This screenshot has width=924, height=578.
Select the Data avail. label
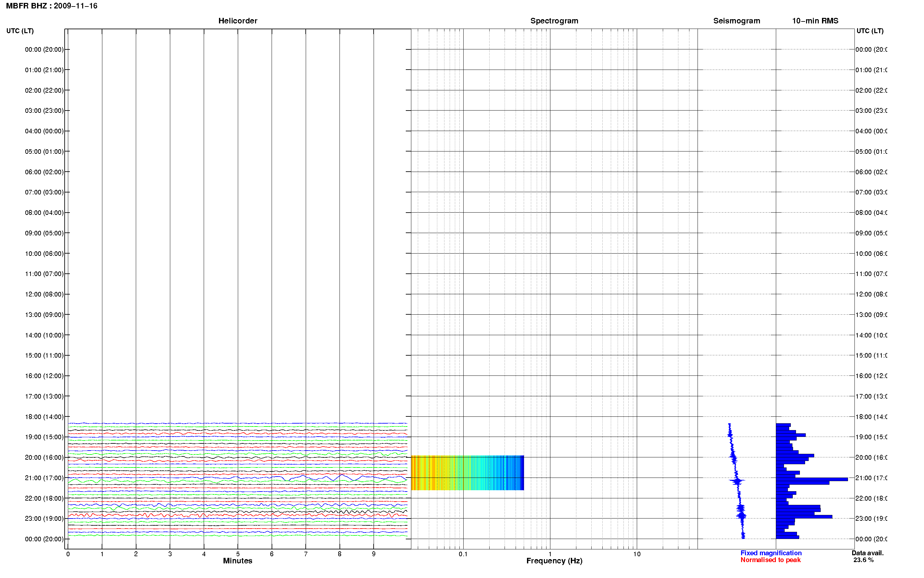[x=867, y=553]
